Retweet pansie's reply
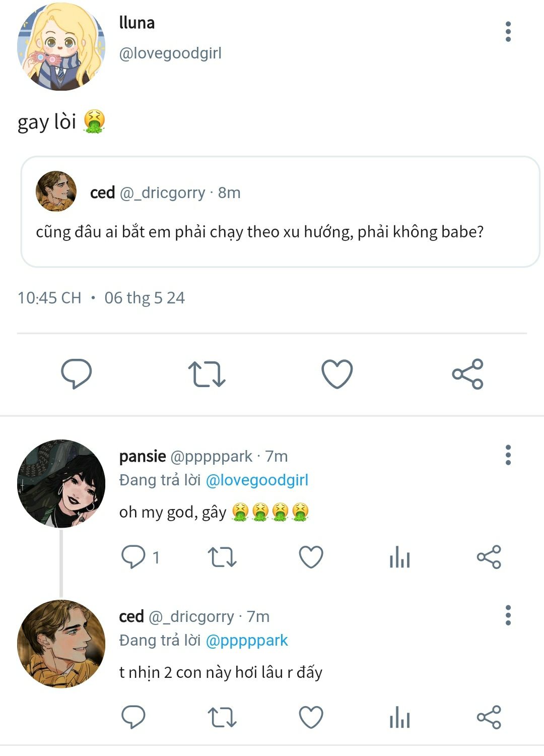The height and width of the screenshot is (756, 544). tap(222, 557)
